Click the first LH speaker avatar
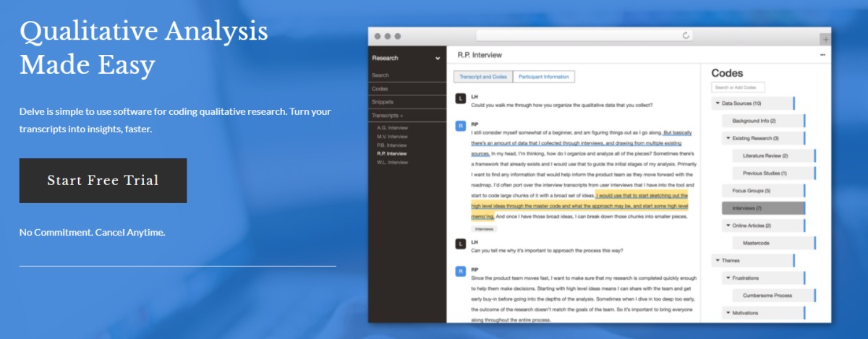The height and width of the screenshot is (339, 868). pyautogui.click(x=460, y=98)
